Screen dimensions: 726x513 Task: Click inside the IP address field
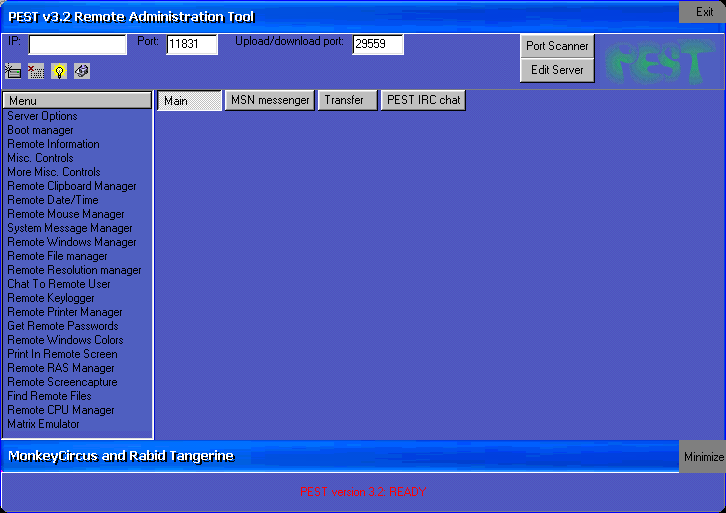[77, 44]
